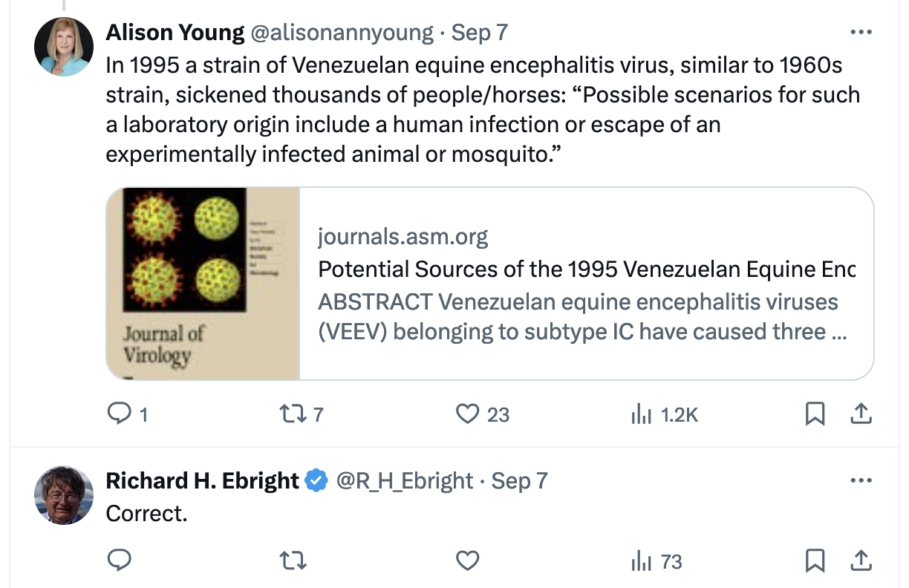Bookmark Richard H. Ebright's reply
The image size is (909, 588).
tap(815, 561)
